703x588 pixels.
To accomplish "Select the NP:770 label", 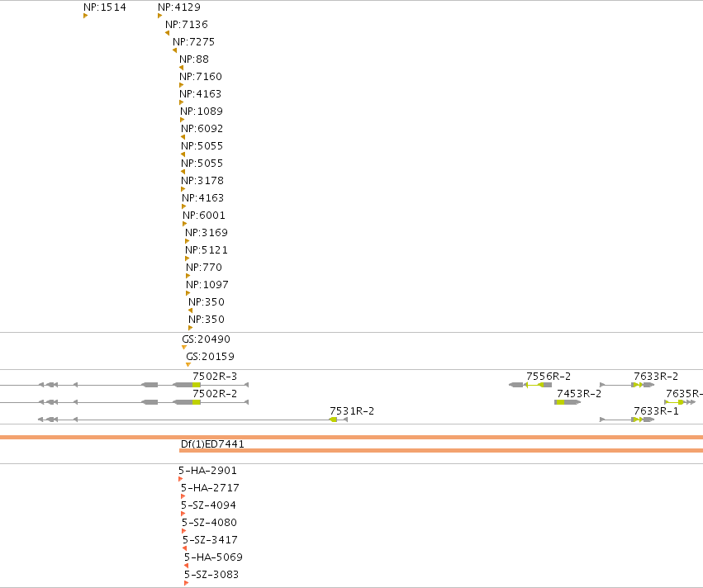I will pos(204,268).
